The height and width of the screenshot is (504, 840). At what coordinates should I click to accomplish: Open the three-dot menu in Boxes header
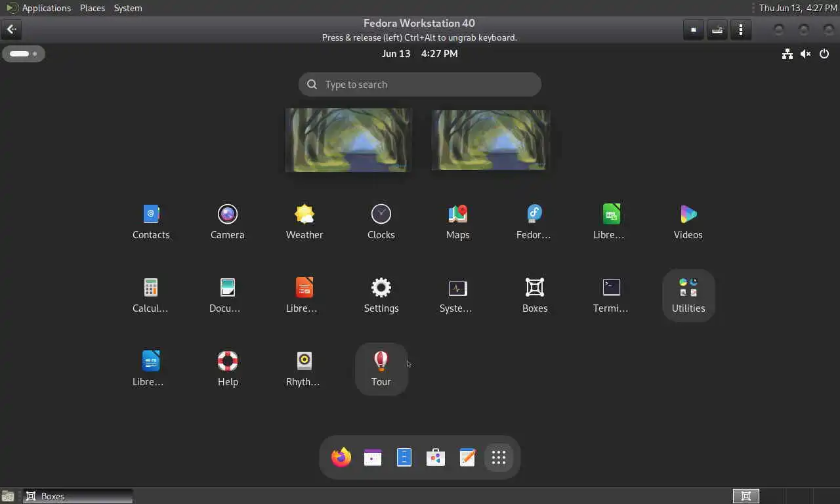(741, 30)
